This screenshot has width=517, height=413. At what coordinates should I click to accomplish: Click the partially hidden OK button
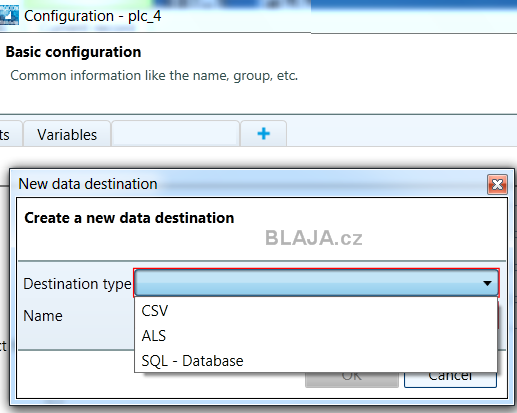pos(352,379)
